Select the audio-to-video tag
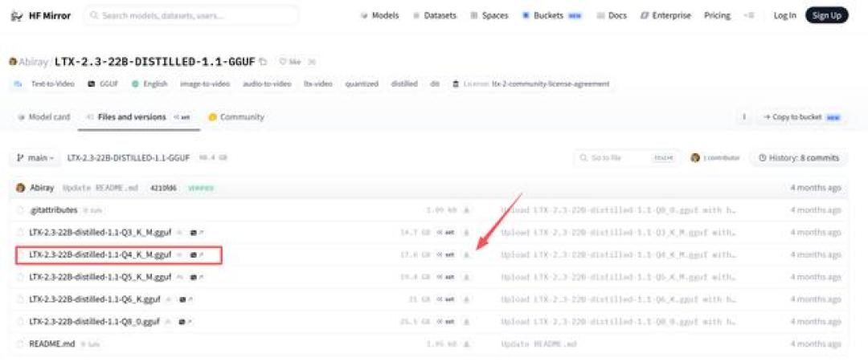The width and height of the screenshot is (868, 362). point(266,84)
